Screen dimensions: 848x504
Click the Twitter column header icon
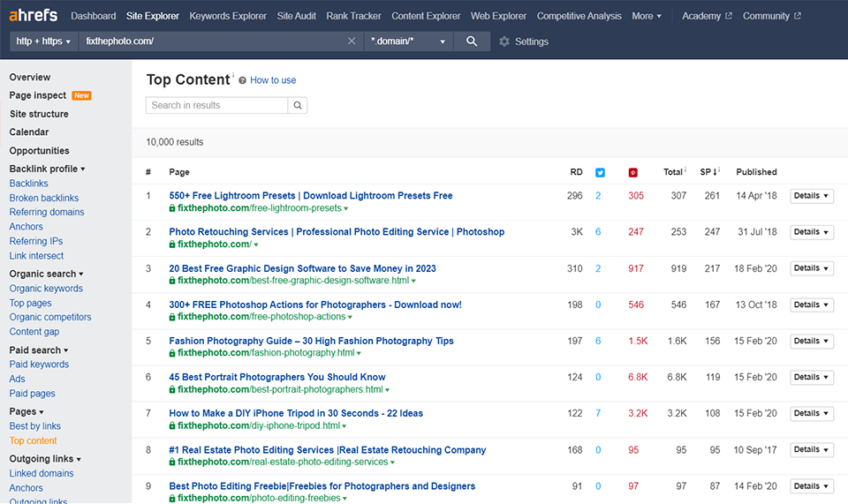[600, 172]
